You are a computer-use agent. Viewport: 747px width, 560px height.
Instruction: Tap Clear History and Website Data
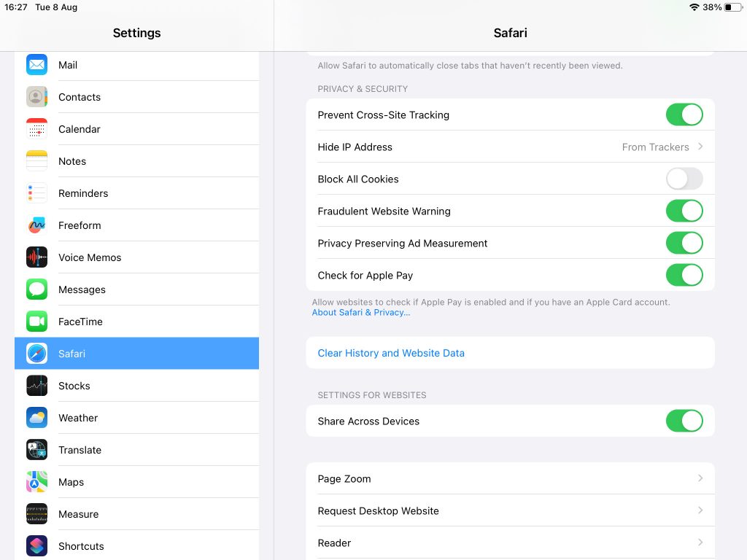click(391, 353)
